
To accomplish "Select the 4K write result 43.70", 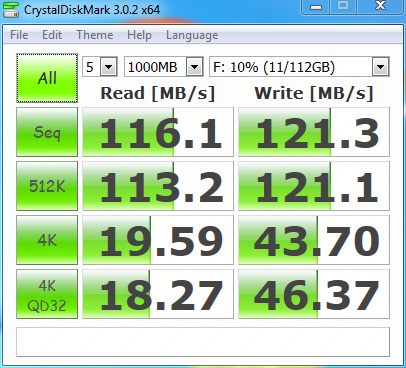I will (314, 240).
